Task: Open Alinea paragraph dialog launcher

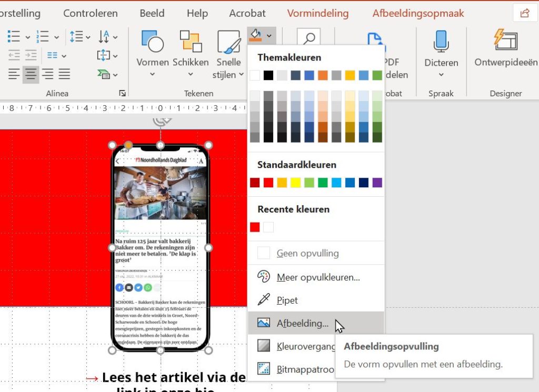Action: pyautogui.click(x=123, y=93)
